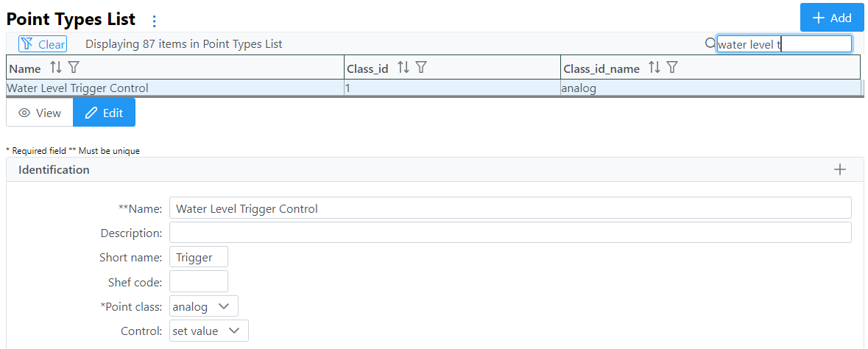The width and height of the screenshot is (868, 349).
Task: Clear the list filters
Action: pyautogui.click(x=43, y=44)
